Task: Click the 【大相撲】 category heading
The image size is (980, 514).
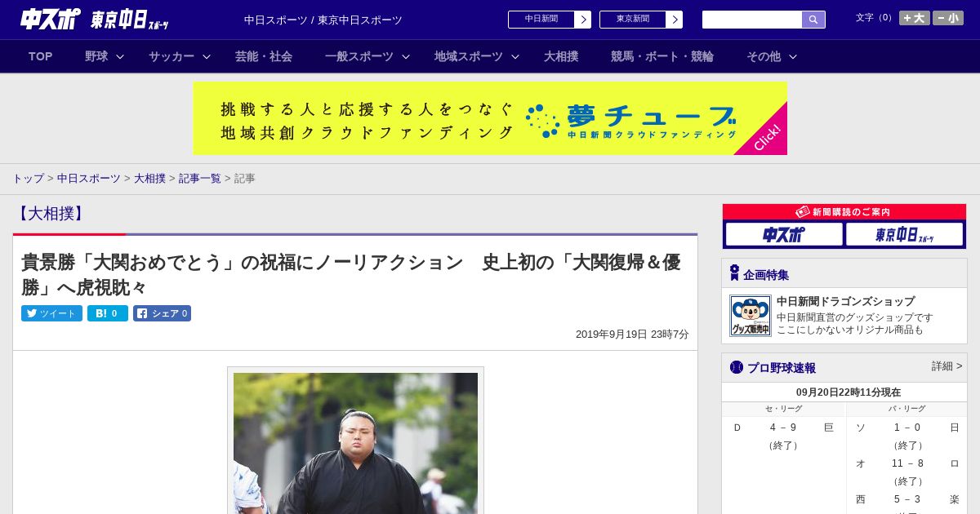Action: tap(50, 214)
